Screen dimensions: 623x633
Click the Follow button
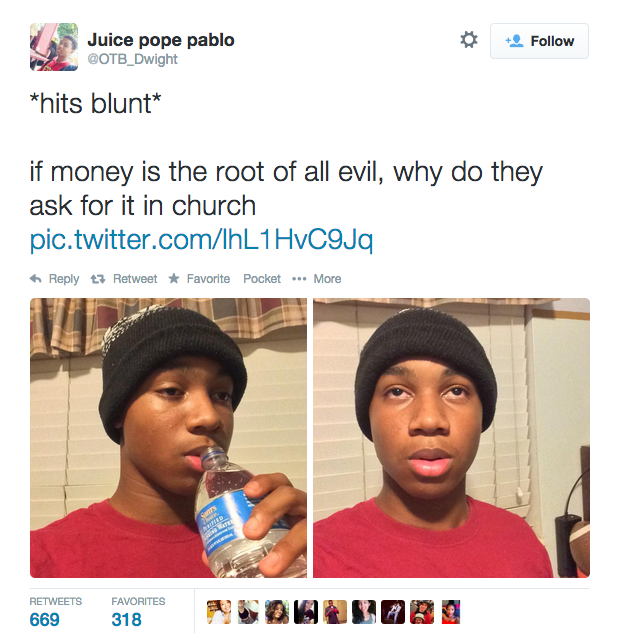539,41
